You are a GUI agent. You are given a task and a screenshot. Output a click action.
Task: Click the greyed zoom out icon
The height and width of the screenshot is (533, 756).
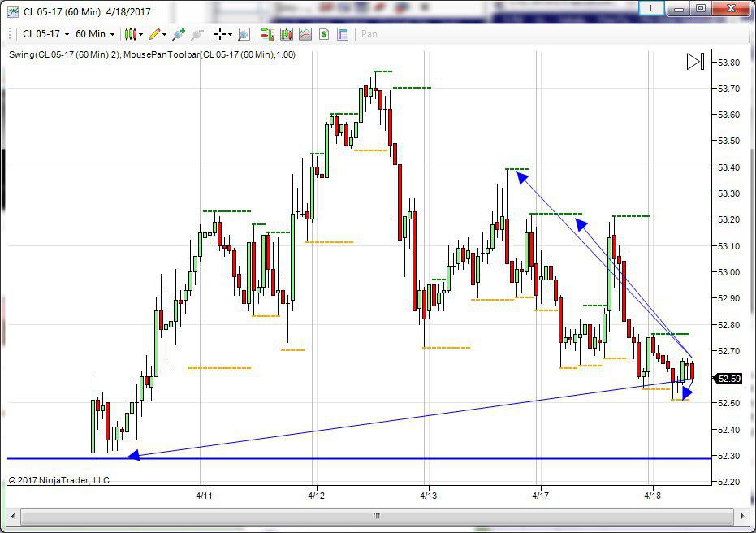[197, 34]
